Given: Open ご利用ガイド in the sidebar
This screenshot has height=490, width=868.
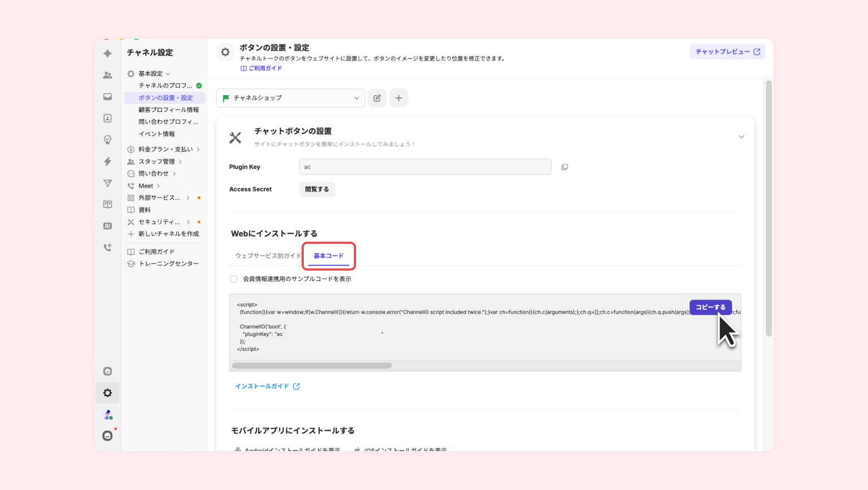Looking at the screenshot, I should (x=151, y=252).
